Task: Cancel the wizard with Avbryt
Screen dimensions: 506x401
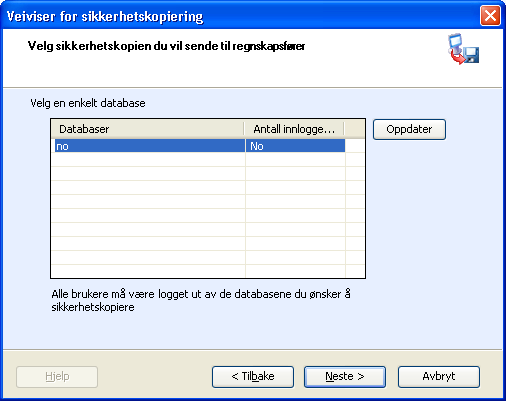Action: [439, 377]
